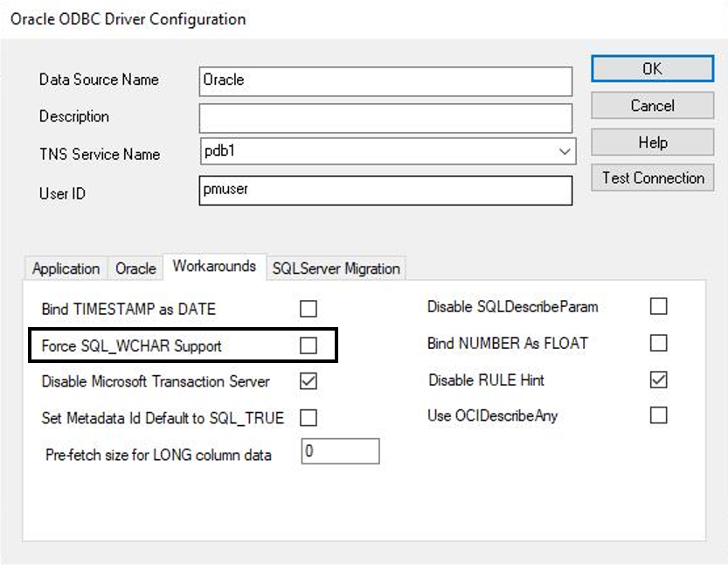The width and height of the screenshot is (728, 565).
Task: Click the TNS Service Name label
Action: point(100,154)
